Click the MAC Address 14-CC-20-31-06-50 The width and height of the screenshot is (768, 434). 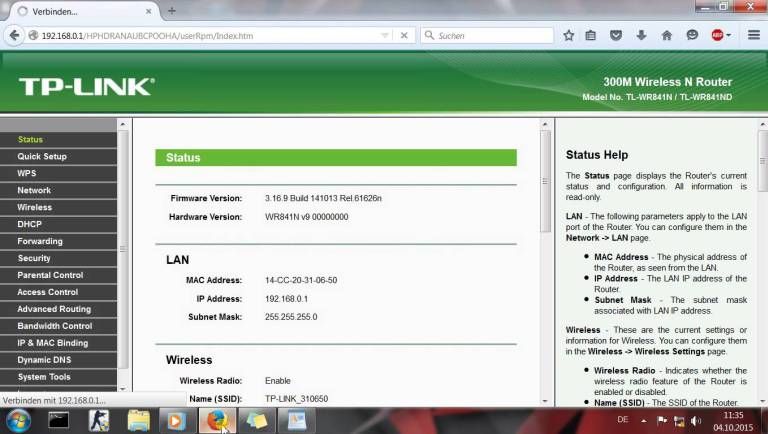(301, 280)
